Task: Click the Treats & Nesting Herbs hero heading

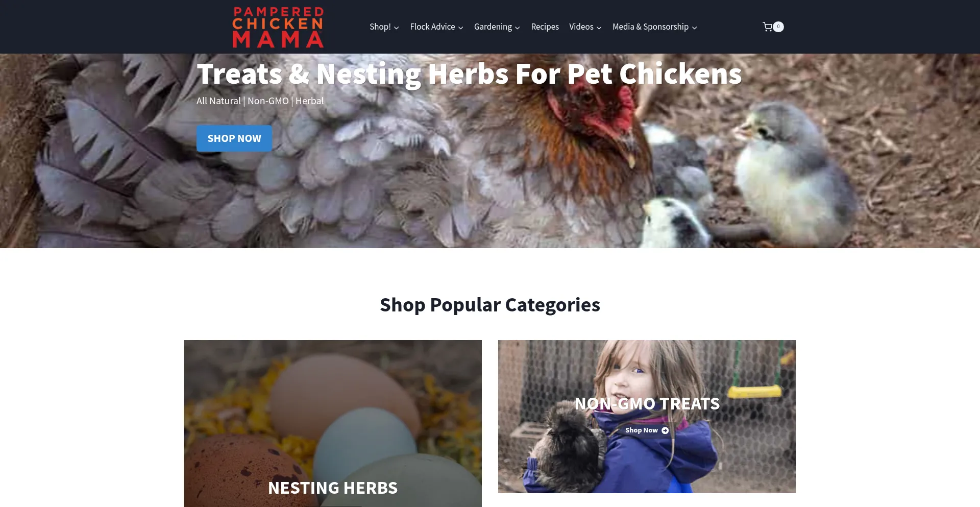Action: (x=469, y=74)
